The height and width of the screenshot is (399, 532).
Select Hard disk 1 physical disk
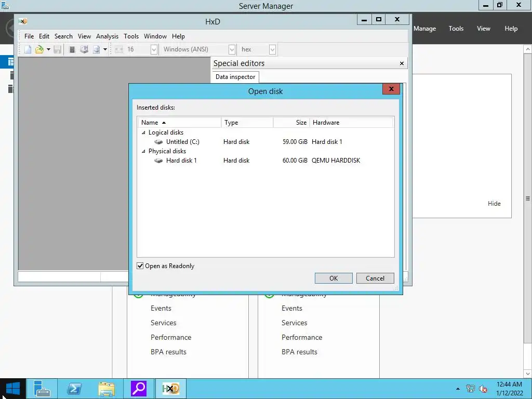[181, 161]
